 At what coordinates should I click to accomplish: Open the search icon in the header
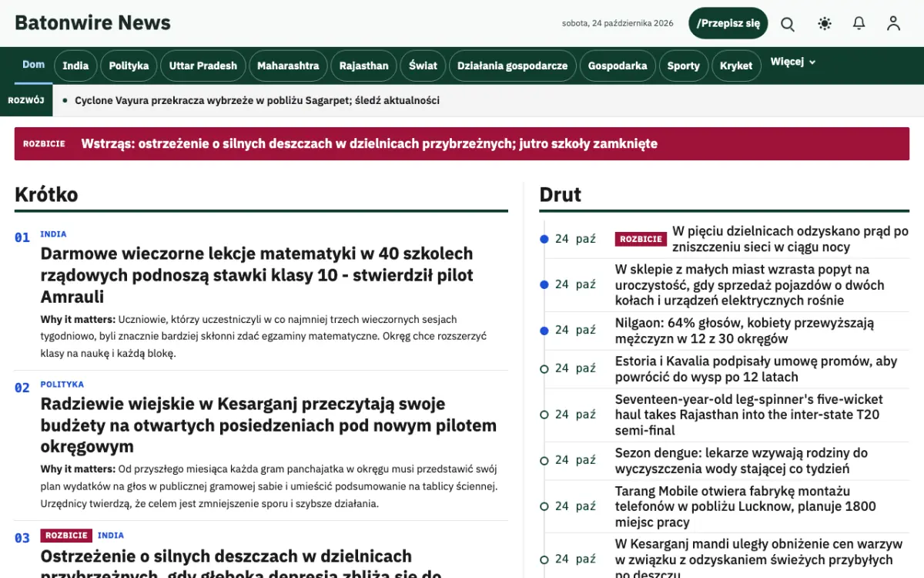(x=788, y=24)
